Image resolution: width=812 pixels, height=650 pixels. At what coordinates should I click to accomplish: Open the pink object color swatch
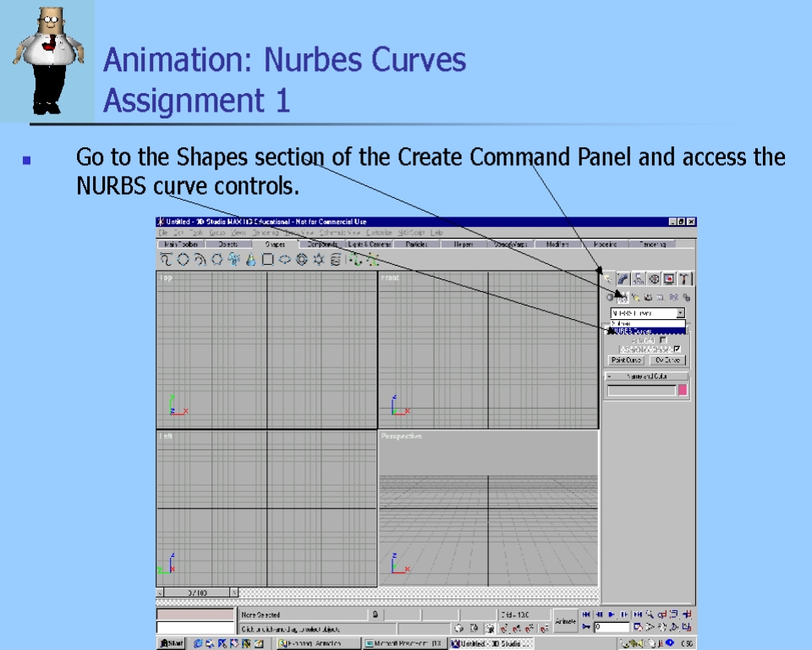pos(683,390)
